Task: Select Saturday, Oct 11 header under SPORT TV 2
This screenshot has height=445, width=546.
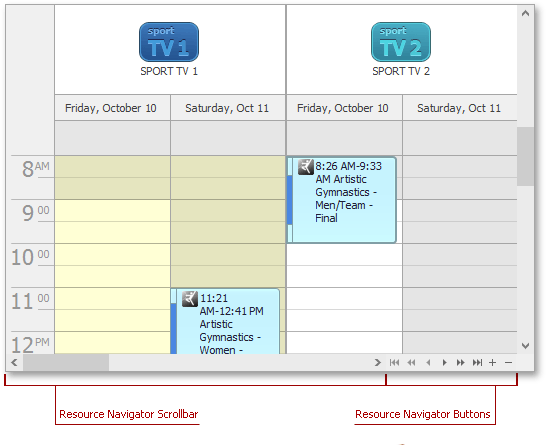Action: 460,108
